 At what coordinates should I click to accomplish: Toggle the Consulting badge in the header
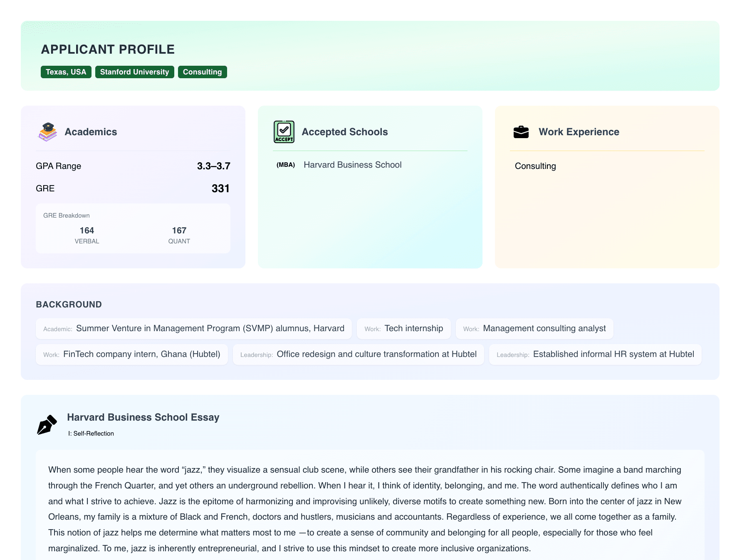tap(202, 72)
